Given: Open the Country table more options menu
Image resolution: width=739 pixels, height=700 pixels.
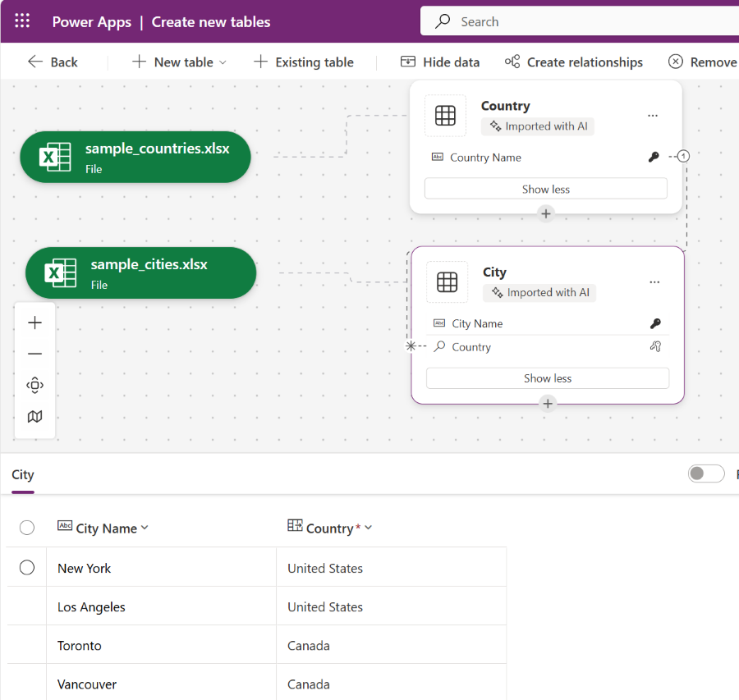Looking at the screenshot, I should pos(653,116).
